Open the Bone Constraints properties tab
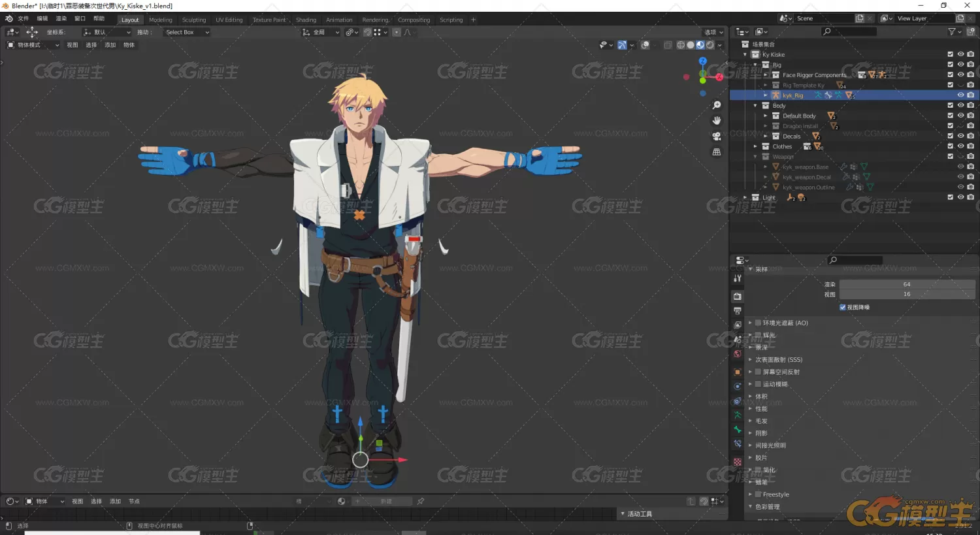The image size is (980, 535). coord(738,444)
